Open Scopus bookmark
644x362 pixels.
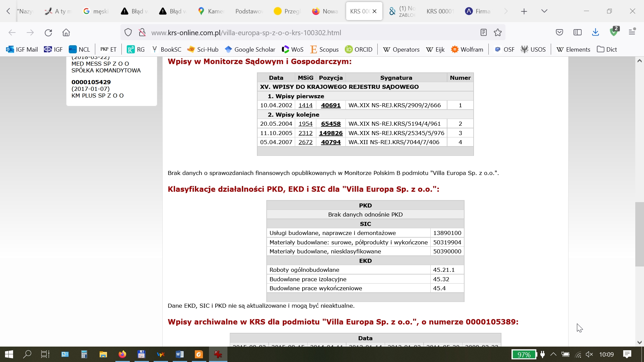click(x=324, y=50)
